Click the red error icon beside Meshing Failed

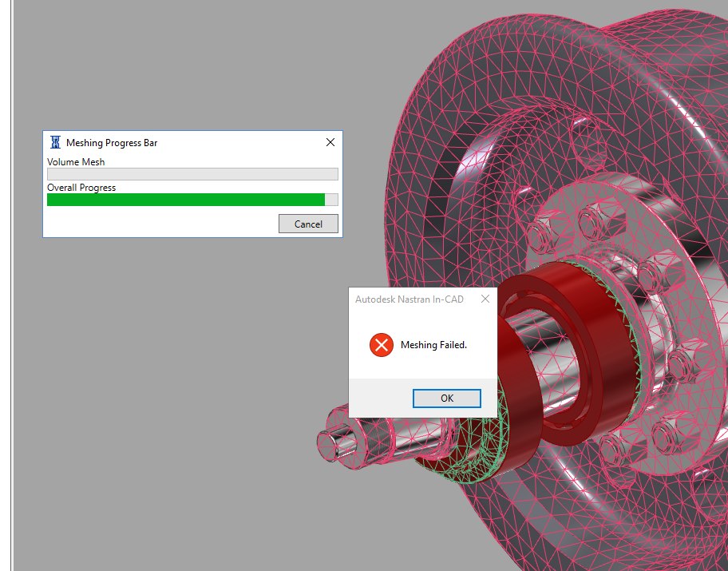coord(382,345)
